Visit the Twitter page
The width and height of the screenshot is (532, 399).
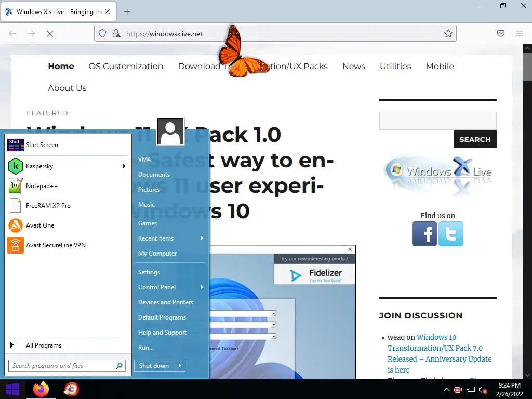tap(450, 234)
